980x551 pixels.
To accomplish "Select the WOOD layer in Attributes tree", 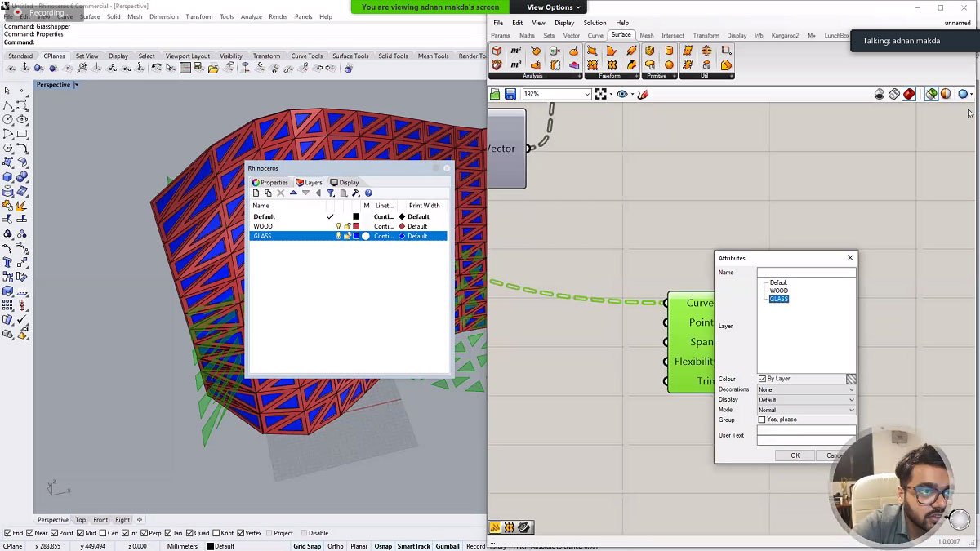I will coord(779,291).
